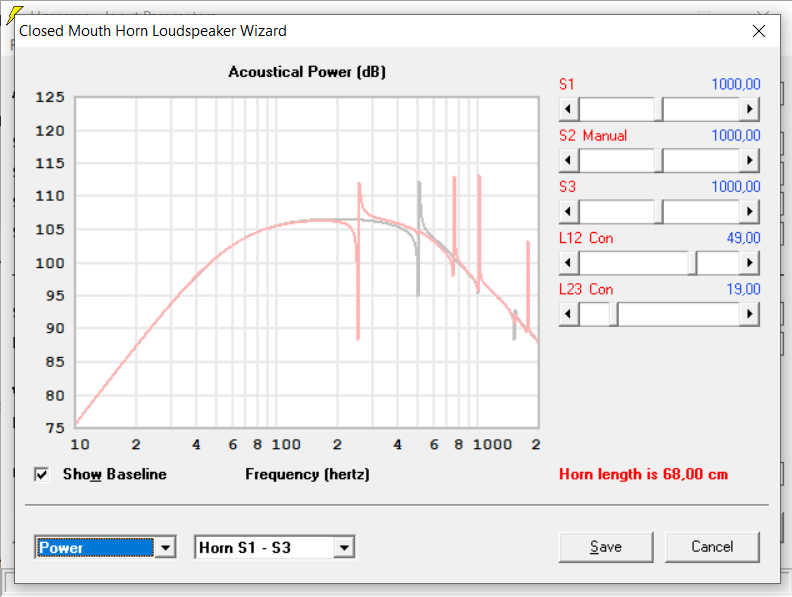Click the L23 Con slider right arrow
The image size is (792, 597).
click(x=750, y=314)
